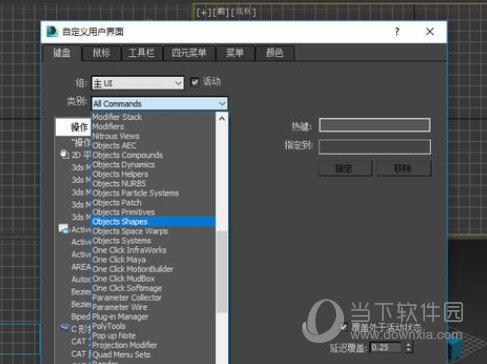The image size is (487, 364).
Task: Select PolyTools category
Action: point(153,326)
